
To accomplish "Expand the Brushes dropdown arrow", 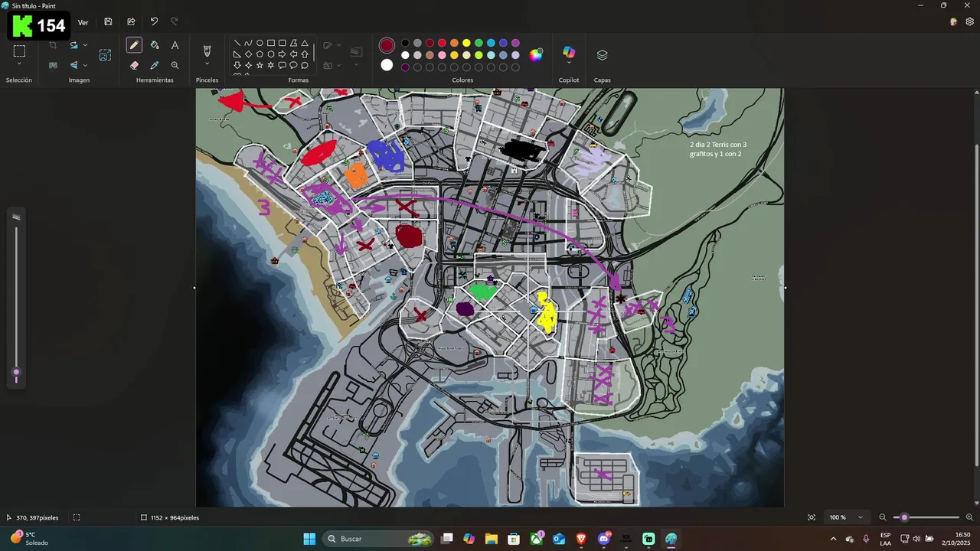I will (x=207, y=64).
